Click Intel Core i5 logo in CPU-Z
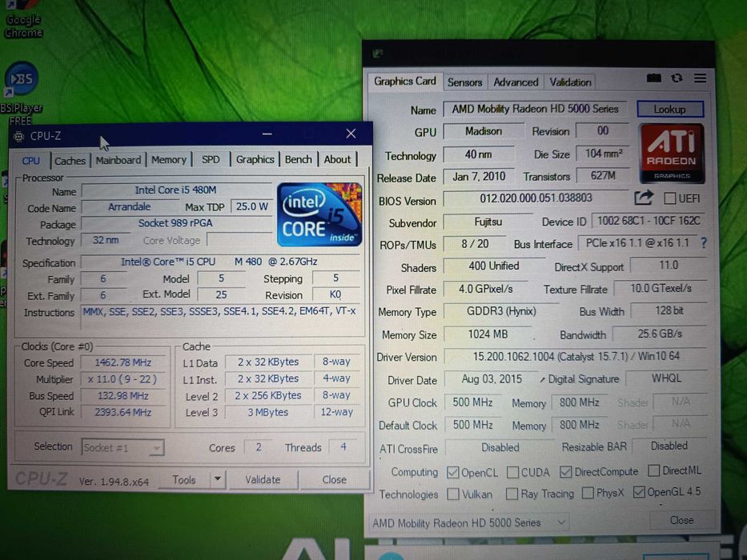 click(319, 214)
